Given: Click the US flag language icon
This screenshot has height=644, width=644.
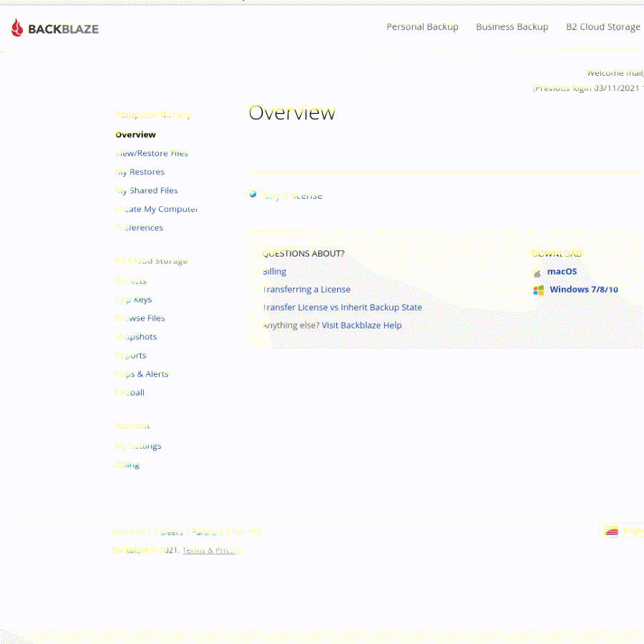Looking at the screenshot, I should click(611, 531).
